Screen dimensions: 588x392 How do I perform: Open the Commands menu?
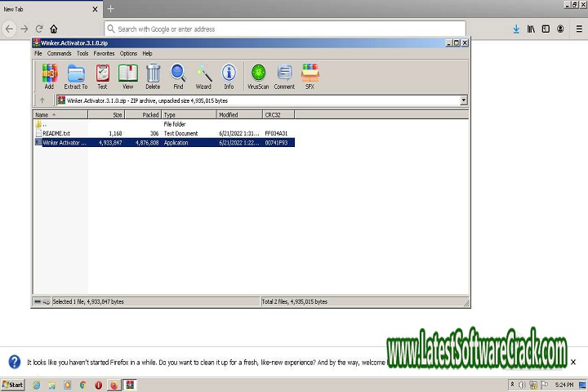click(60, 53)
